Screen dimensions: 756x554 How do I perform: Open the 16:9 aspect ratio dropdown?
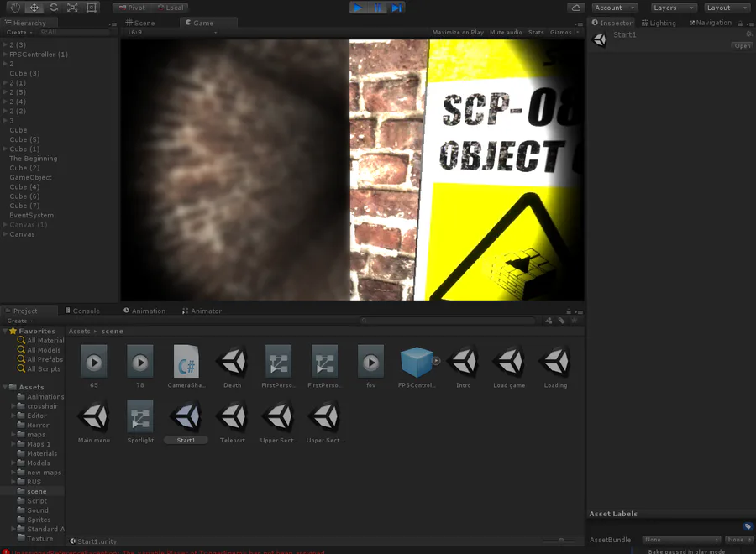coord(171,32)
